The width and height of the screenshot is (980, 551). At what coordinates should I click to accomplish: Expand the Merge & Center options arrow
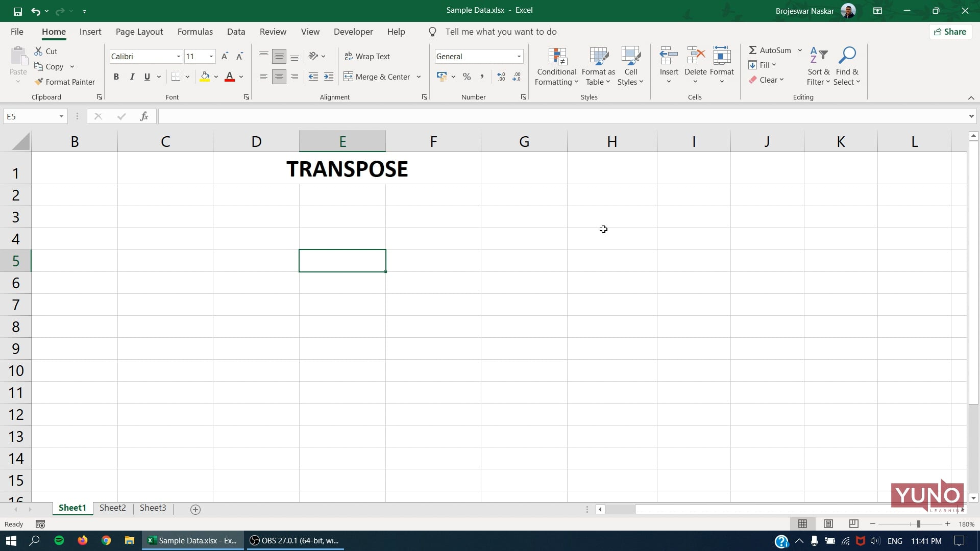click(419, 77)
